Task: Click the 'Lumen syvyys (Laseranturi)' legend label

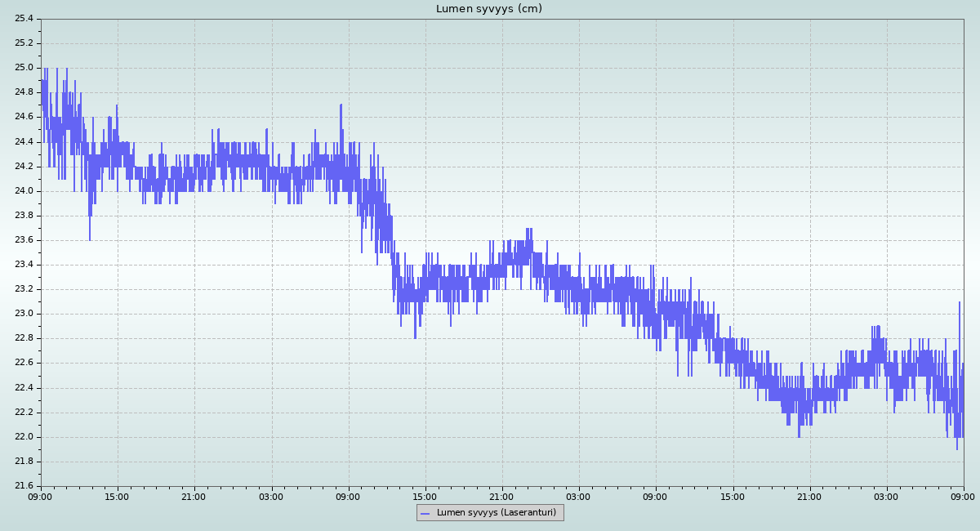Action: (496, 513)
